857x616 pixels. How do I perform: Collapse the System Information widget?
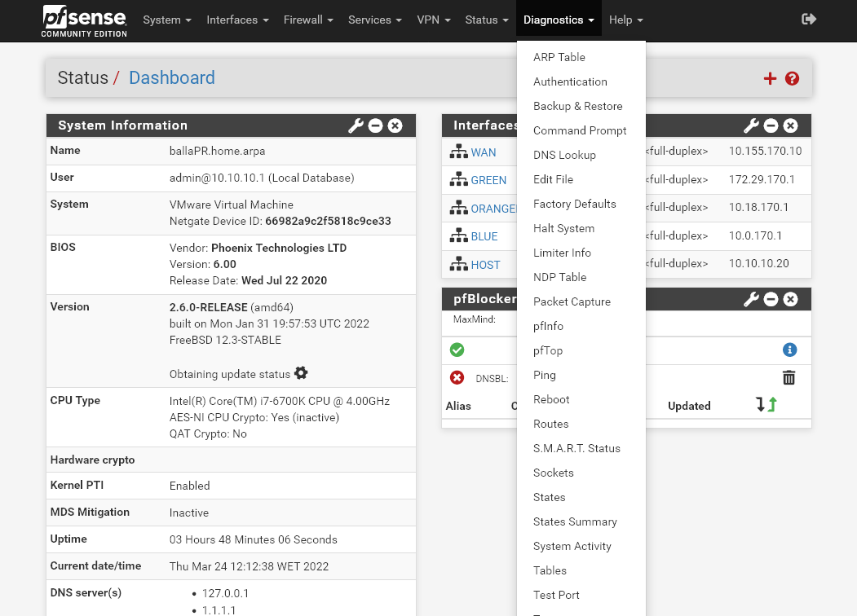375,125
